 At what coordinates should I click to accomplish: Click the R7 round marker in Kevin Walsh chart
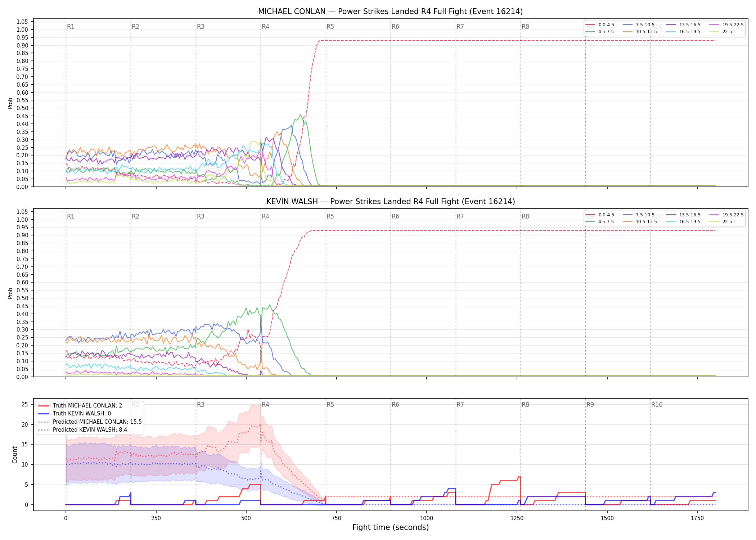[x=460, y=216]
